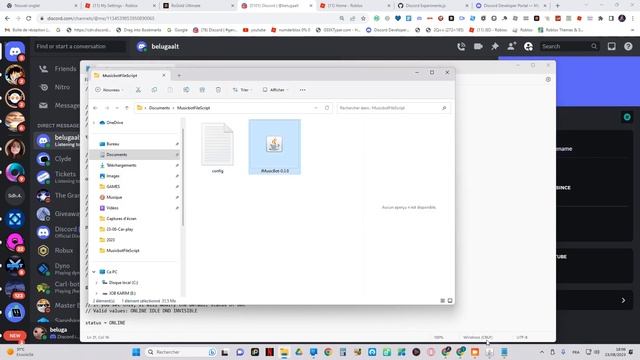The height and width of the screenshot is (360, 640).
Task: Click the taskbar Rechercher search box
Action: click(181, 352)
